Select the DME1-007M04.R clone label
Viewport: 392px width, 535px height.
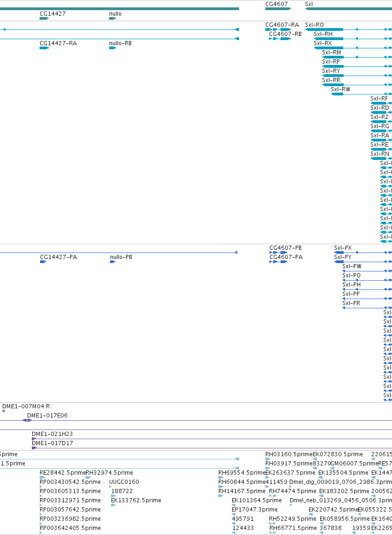coord(26,406)
